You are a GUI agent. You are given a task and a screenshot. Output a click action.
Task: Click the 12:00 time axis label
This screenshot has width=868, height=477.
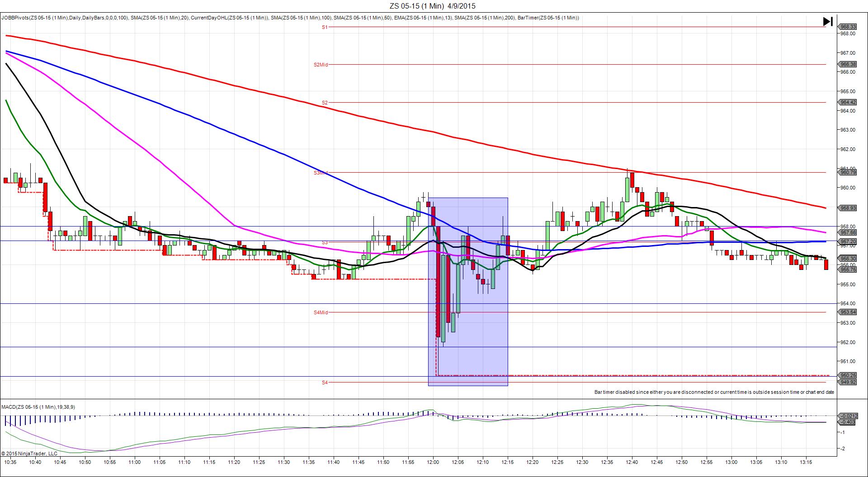433,462
